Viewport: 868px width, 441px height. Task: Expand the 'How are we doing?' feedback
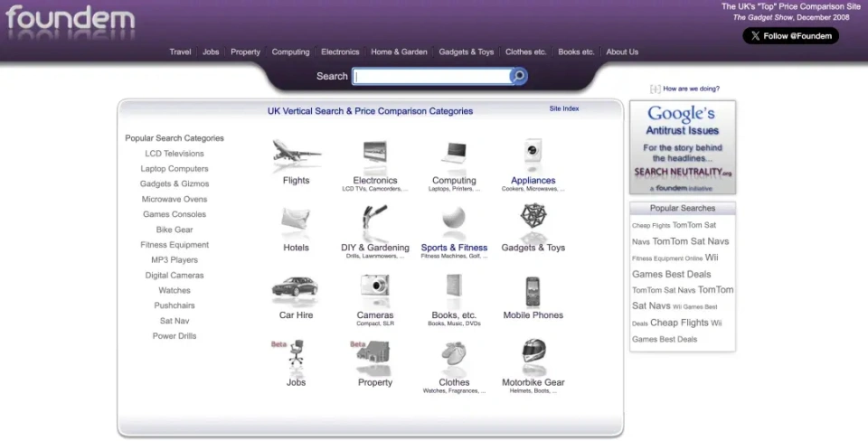(x=691, y=89)
